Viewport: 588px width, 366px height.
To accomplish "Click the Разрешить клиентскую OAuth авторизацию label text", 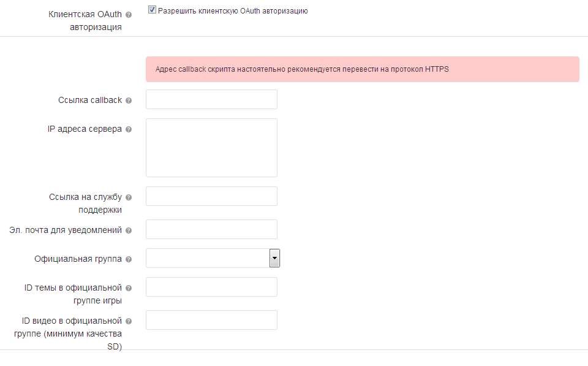I will [233, 11].
